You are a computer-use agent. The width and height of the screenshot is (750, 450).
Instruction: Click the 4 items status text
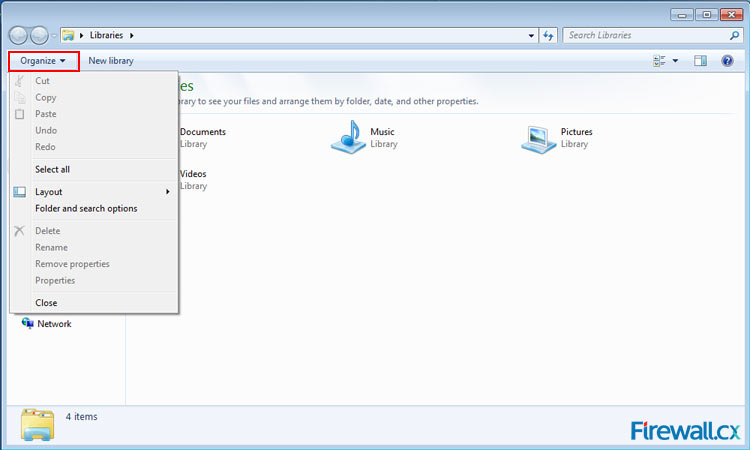(81, 417)
